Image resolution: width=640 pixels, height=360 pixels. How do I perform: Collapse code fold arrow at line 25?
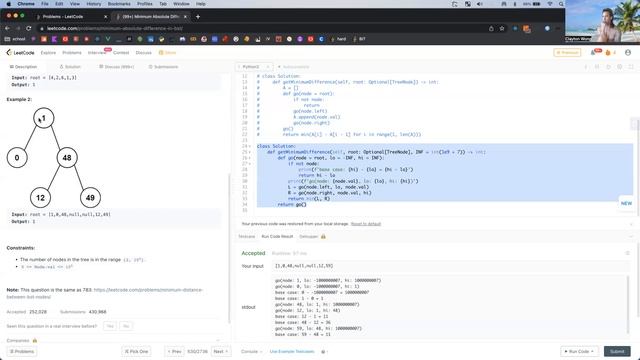pyautogui.click(x=249, y=152)
